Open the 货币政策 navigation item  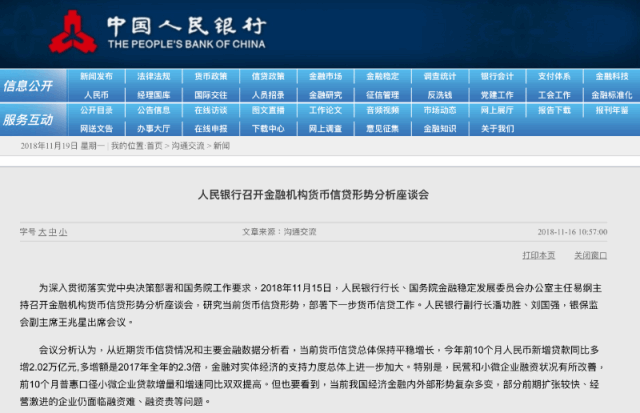pos(211,76)
